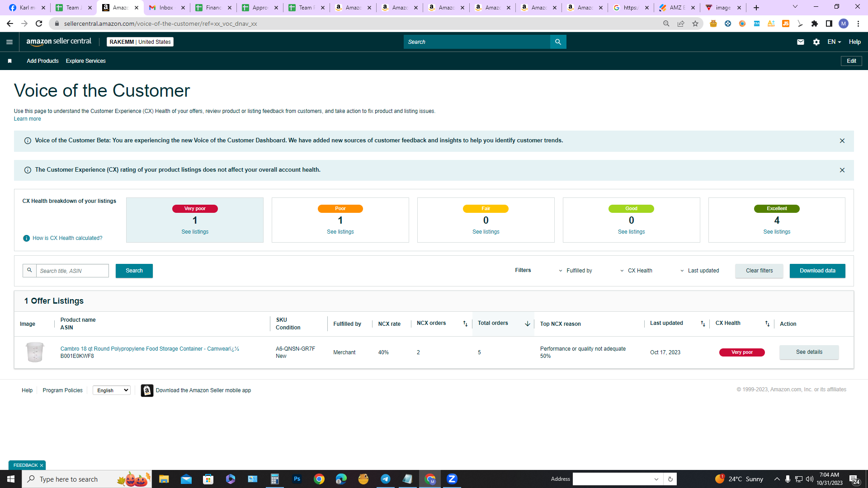
Task: Expand the CX Health filter
Action: pos(636,271)
